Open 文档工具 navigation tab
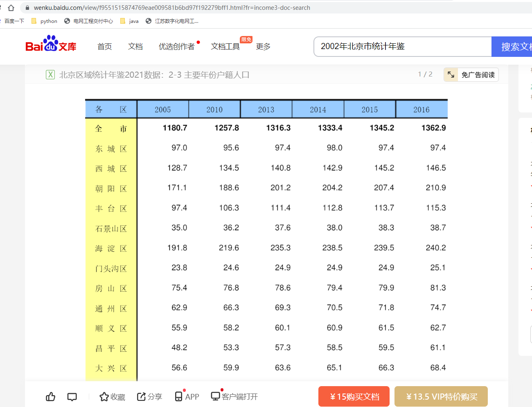Screen dimensions: 532x407 click(x=225, y=47)
